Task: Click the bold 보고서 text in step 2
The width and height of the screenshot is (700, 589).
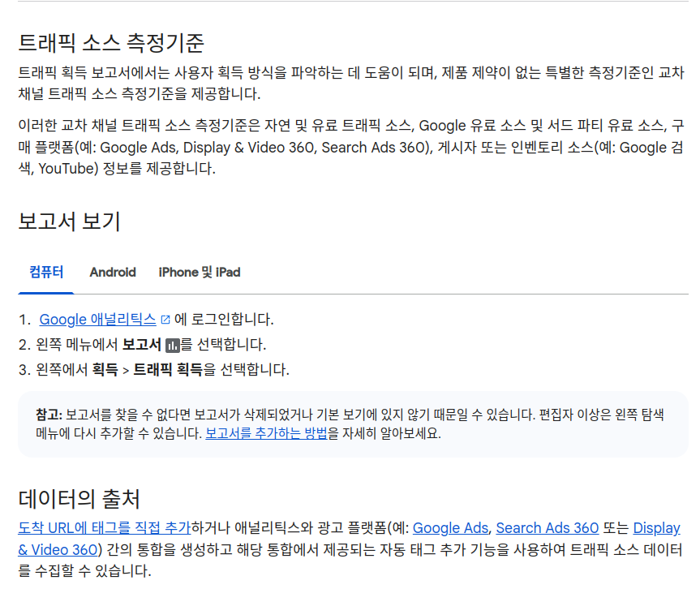Action: [x=141, y=345]
